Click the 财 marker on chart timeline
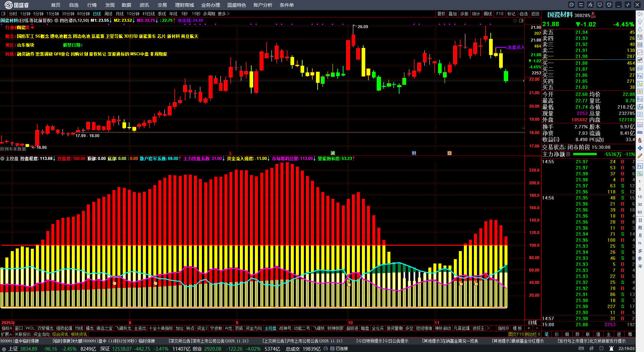This screenshot has width=644, height=352. (x=414, y=153)
